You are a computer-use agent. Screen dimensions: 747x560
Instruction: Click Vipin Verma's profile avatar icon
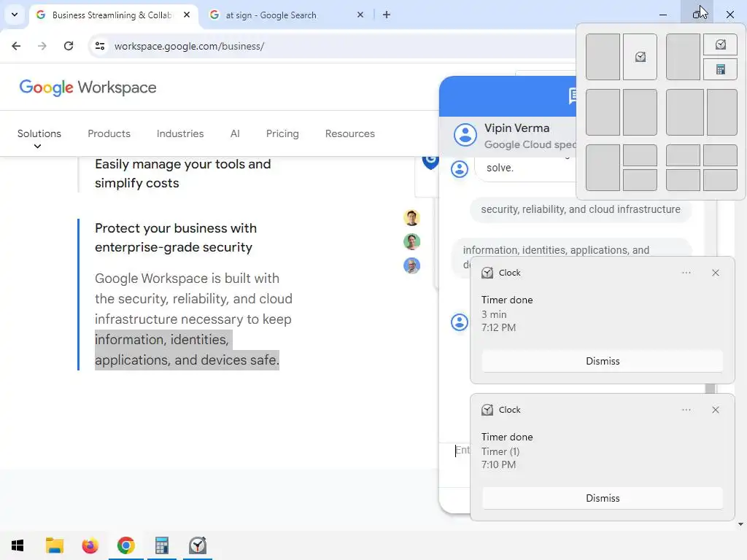465,135
